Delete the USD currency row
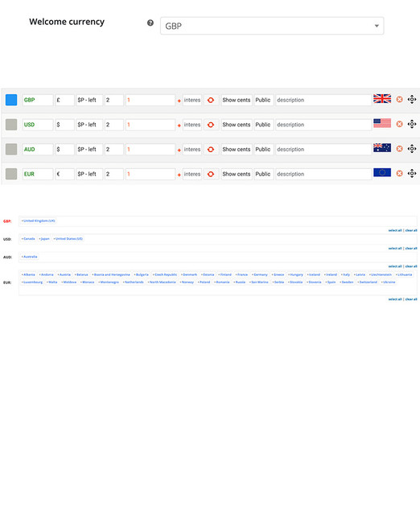 pos(399,124)
